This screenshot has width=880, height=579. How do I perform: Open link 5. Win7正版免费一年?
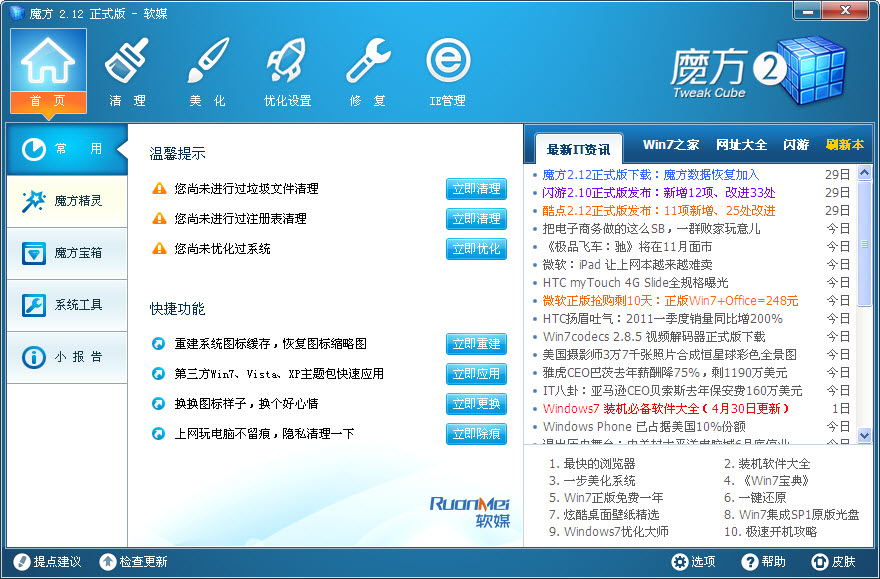click(x=606, y=498)
